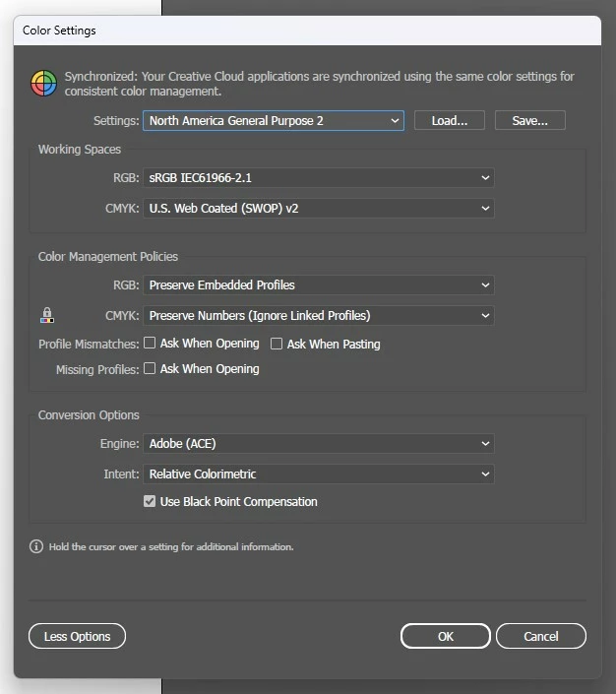Uncheck Use Black Point Compensation
The width and height of the screenshot is (616, 694).
tap(150, 501)
